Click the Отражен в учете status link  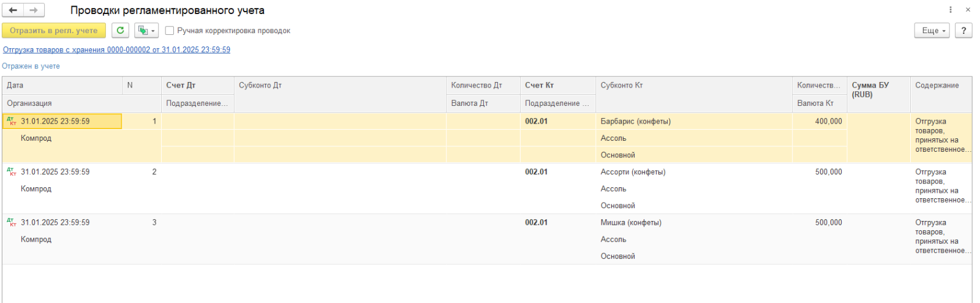31,66
